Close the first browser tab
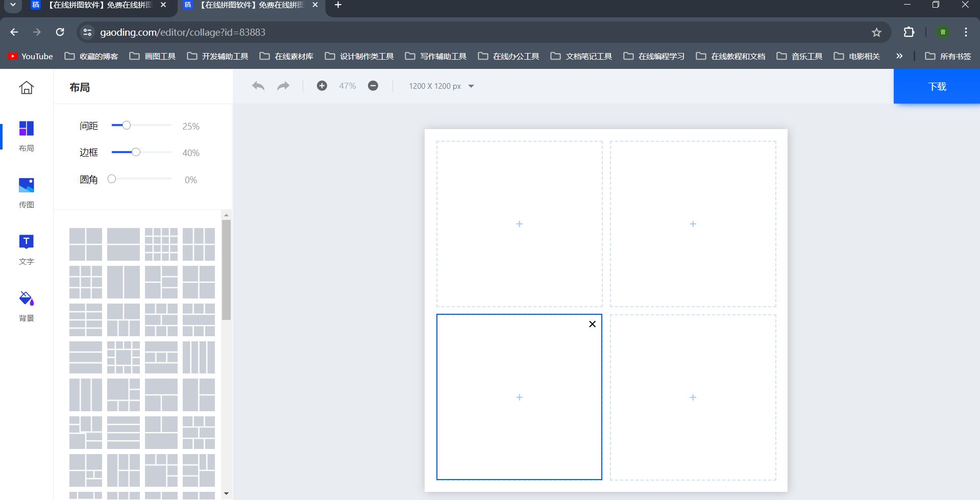 [x=163, y=5]
